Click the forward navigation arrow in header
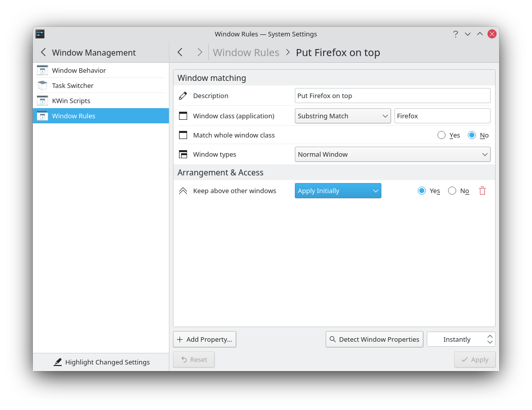 (x=199, y=52)
